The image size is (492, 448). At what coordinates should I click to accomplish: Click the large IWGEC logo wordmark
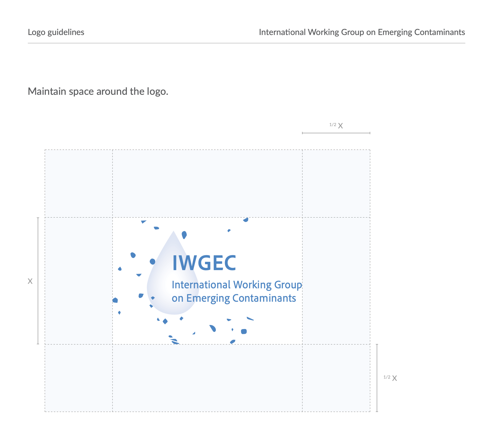tap(204, 263)
